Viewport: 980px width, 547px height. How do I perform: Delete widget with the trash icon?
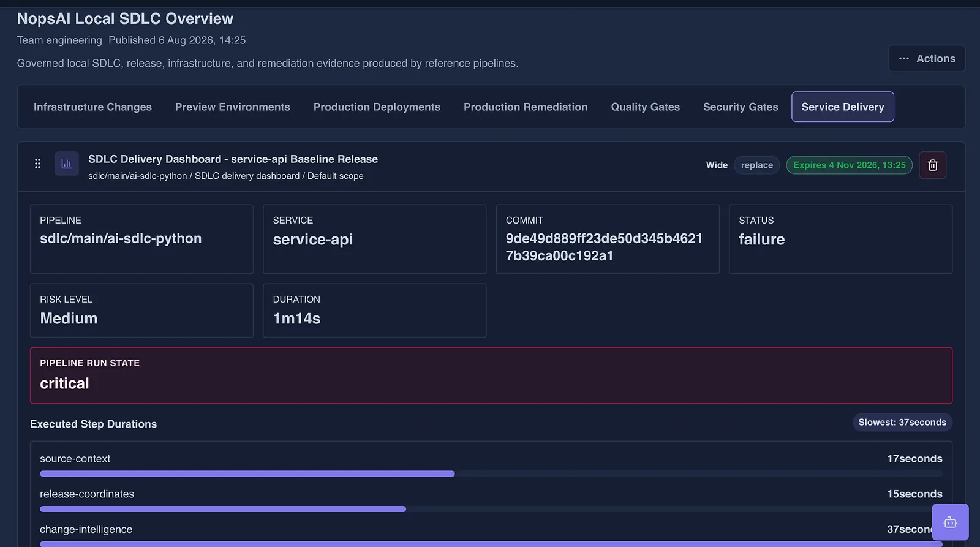point(932,165)
